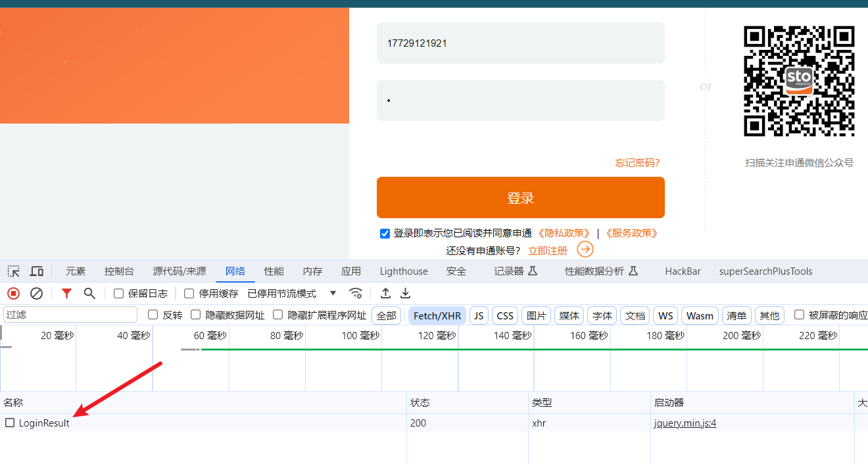Open the 源代码/来源 tab
This screenshot has height=464, width=868.
click(180, 271)
